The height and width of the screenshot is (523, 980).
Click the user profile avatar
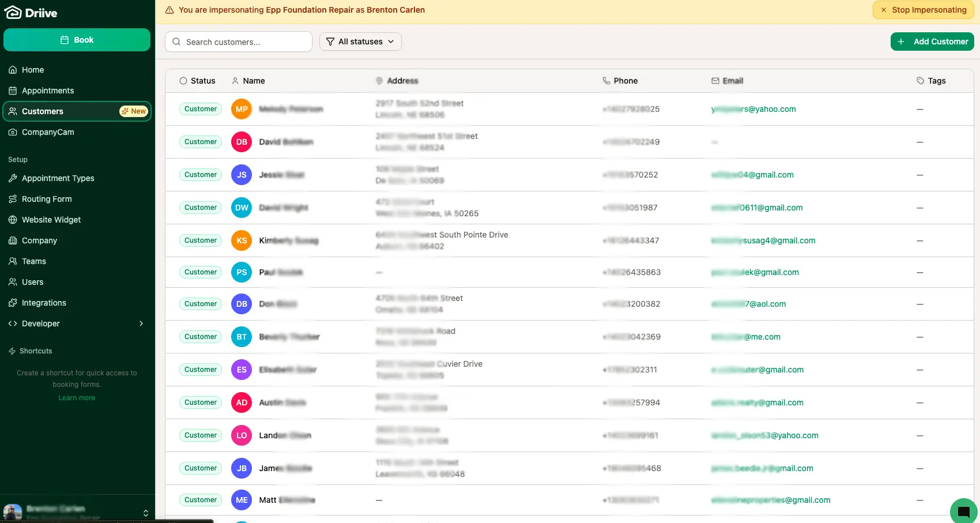coord(13,513)
